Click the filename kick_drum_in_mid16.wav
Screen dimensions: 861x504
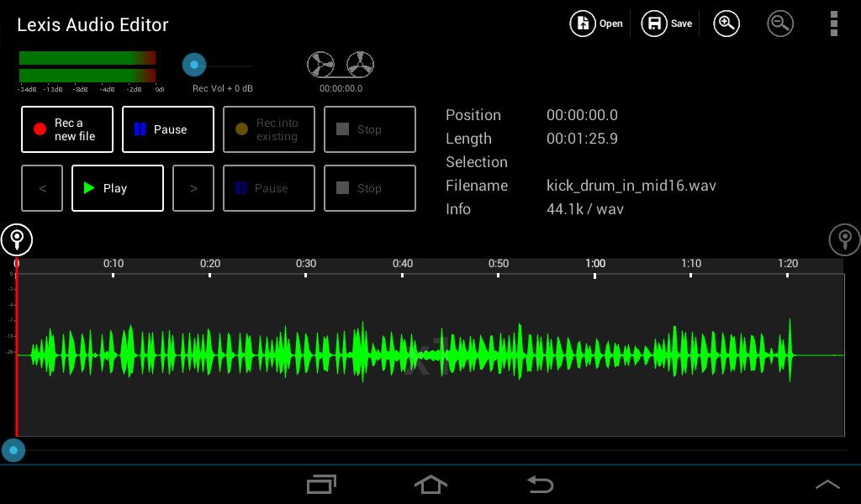(631, 186)
